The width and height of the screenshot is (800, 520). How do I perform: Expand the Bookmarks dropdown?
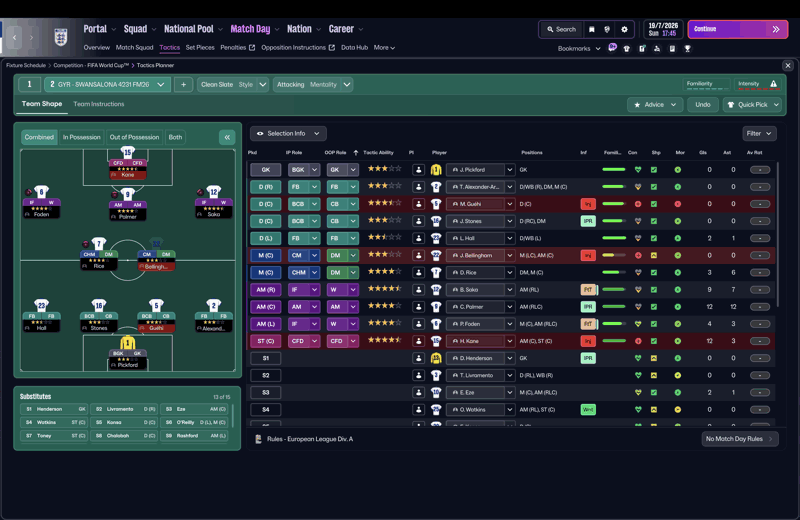[x=579, y=48]
